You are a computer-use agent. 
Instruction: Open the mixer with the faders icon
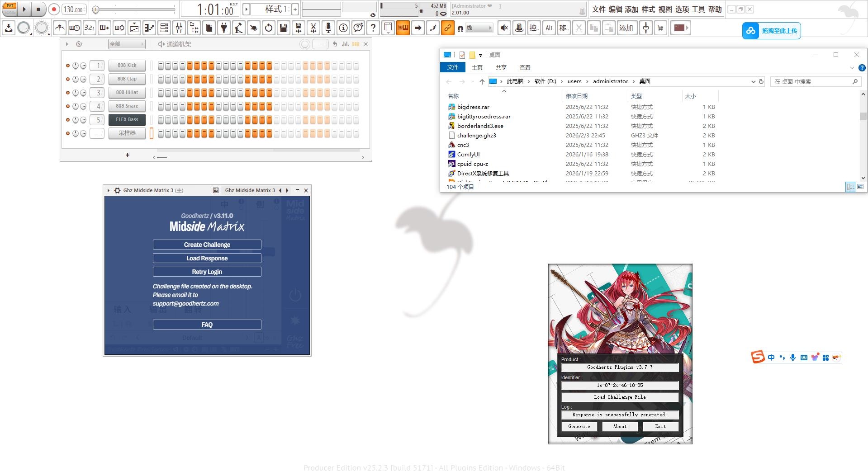[179, 28]
